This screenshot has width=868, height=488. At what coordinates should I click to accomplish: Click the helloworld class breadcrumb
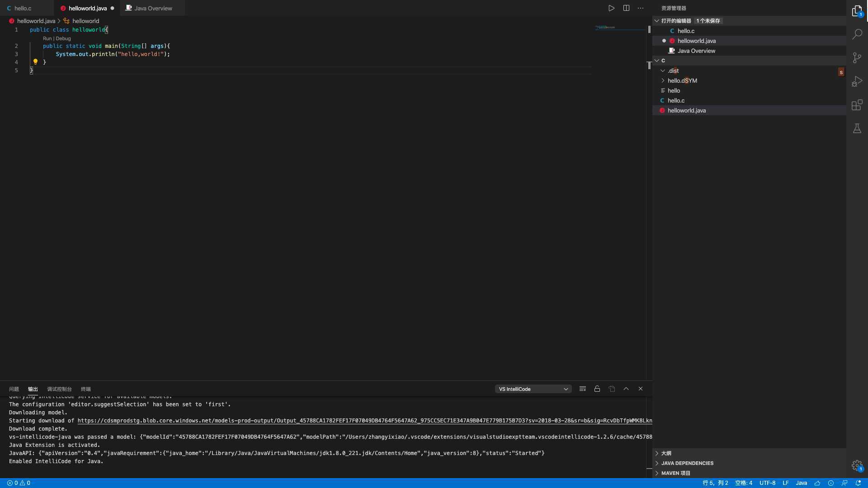85,21
